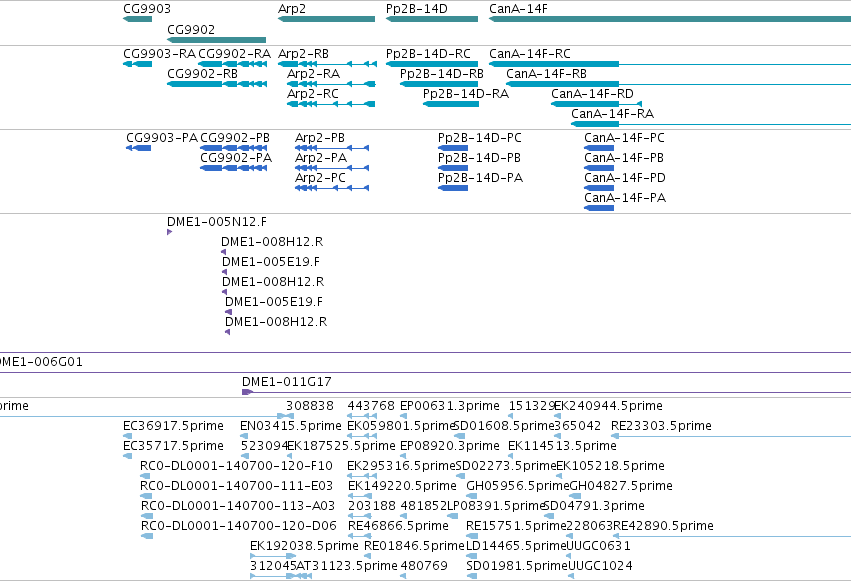Select protein CanA-14F-PC
Image resolution: width=851 pixels, height=581 pixels.
599,148
